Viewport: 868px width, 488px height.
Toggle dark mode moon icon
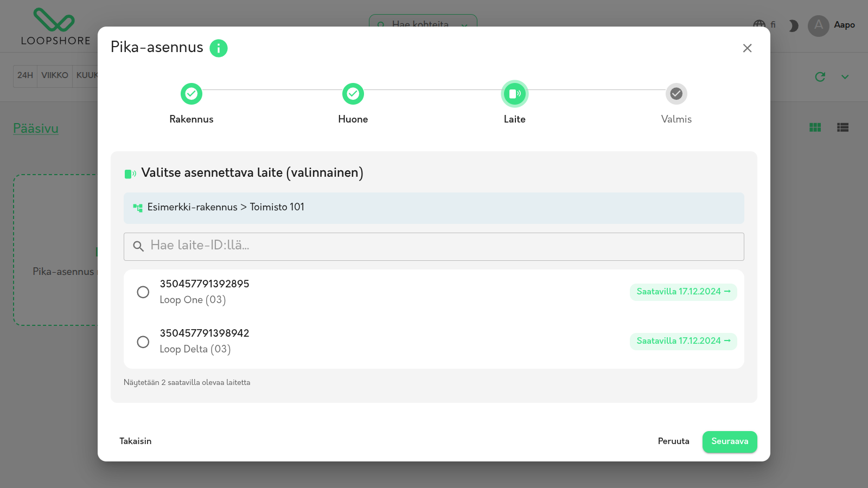793,25
